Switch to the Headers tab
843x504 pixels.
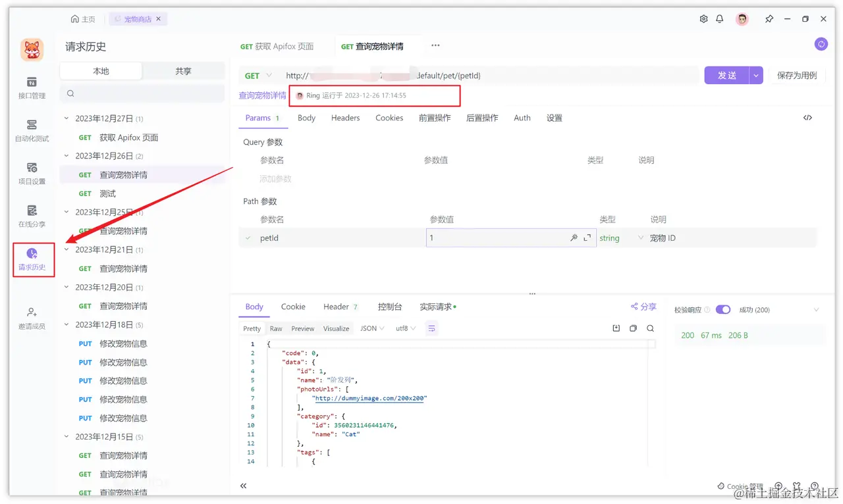click(x=345, y=118)
